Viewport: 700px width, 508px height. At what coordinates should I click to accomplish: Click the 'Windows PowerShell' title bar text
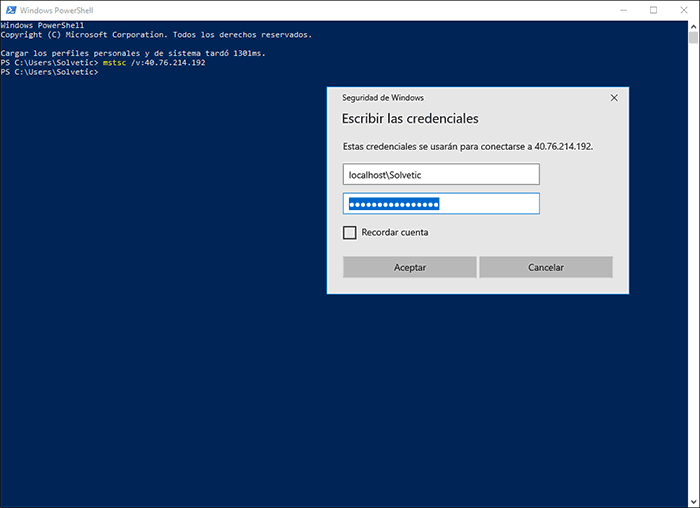tap(56, 10)
